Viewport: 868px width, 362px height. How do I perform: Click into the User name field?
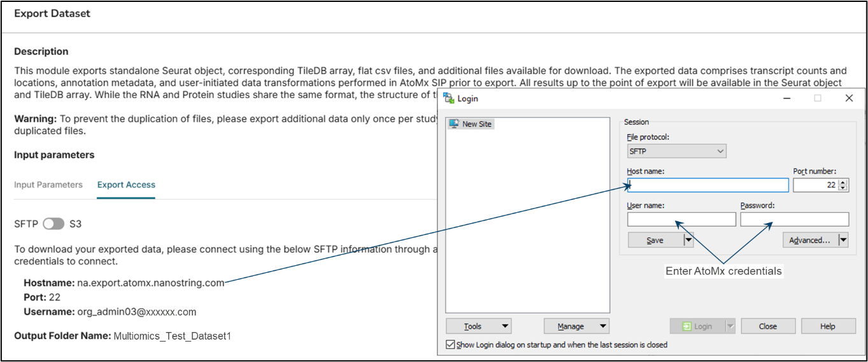681,220
